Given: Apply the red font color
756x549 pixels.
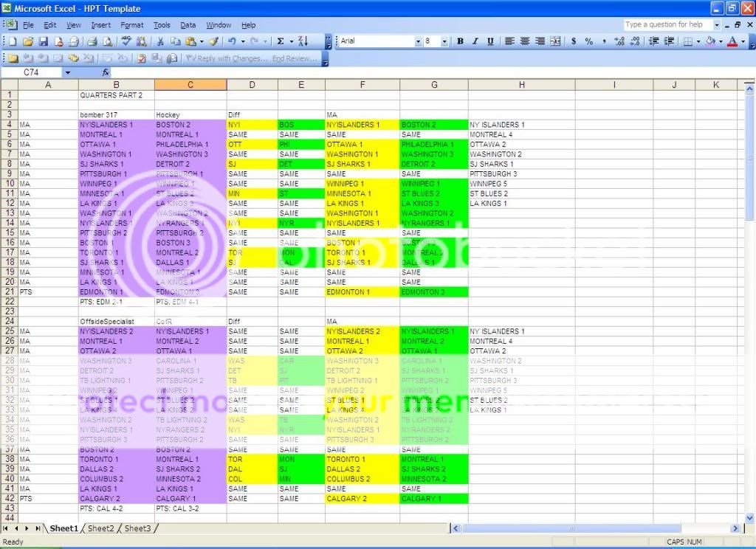Looking at the screenshot, I should pos(732,41).
